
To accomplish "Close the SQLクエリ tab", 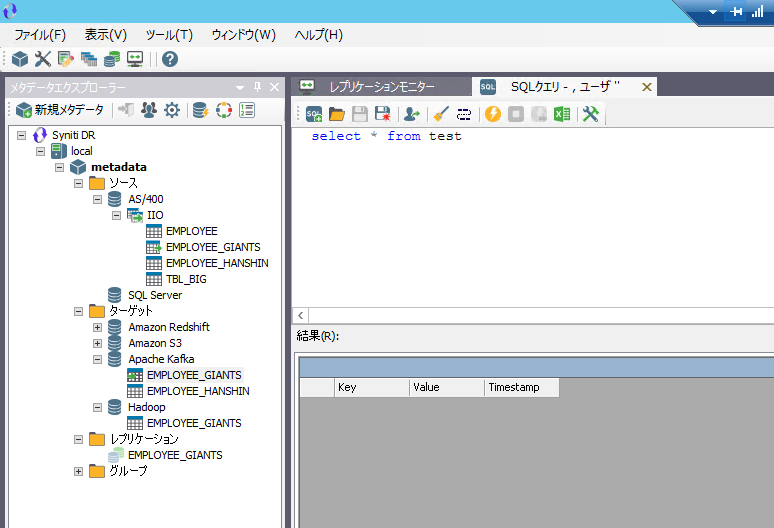I will (x=647, y=87).
